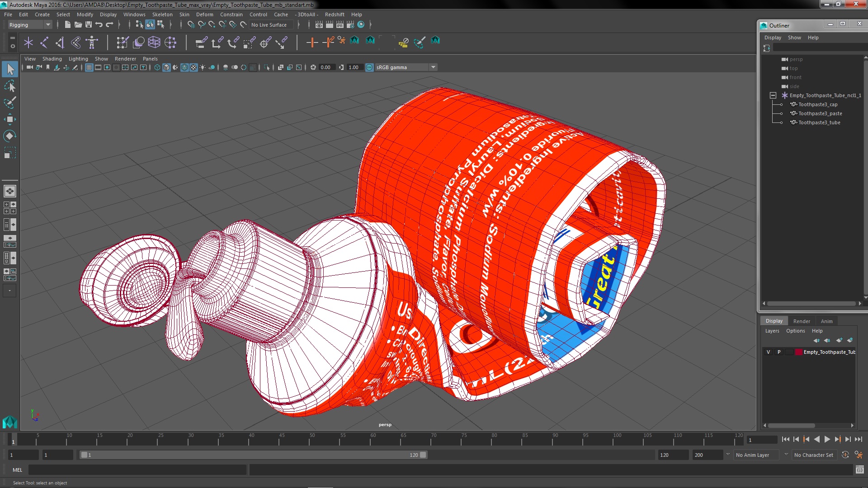
Task: Click the Play backwards button
Action: [816, 439]
